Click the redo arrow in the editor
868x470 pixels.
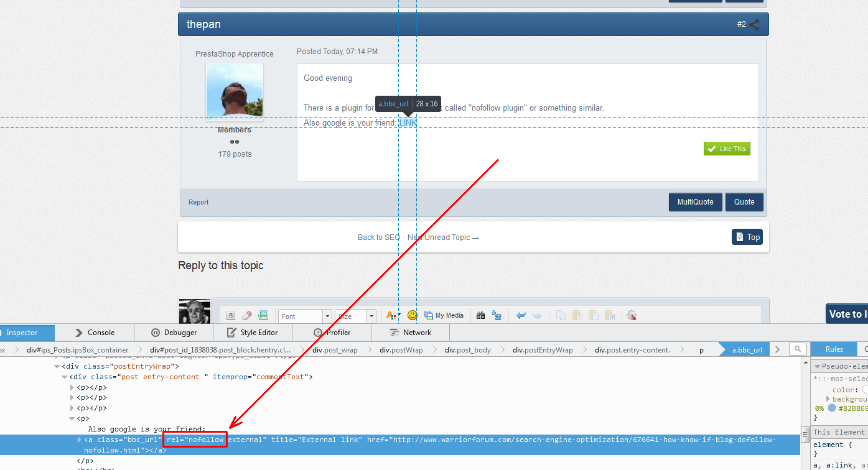coord(536,316)
